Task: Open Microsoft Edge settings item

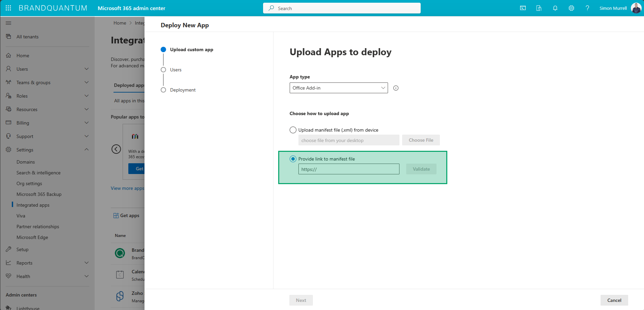Action: tap(32, 237)
